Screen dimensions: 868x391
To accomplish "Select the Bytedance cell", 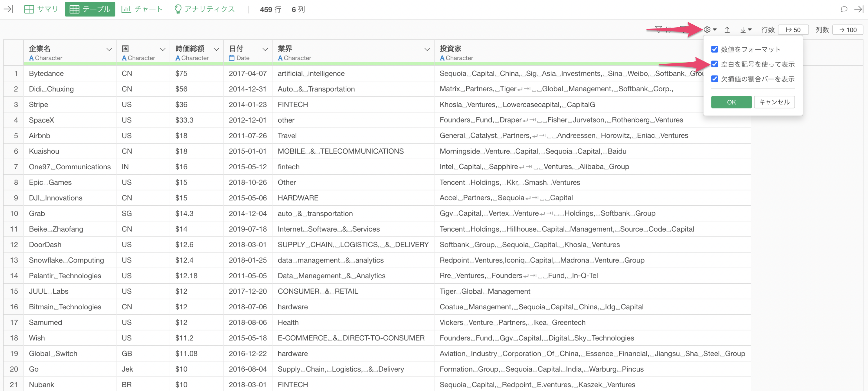I will click(70, 73).
